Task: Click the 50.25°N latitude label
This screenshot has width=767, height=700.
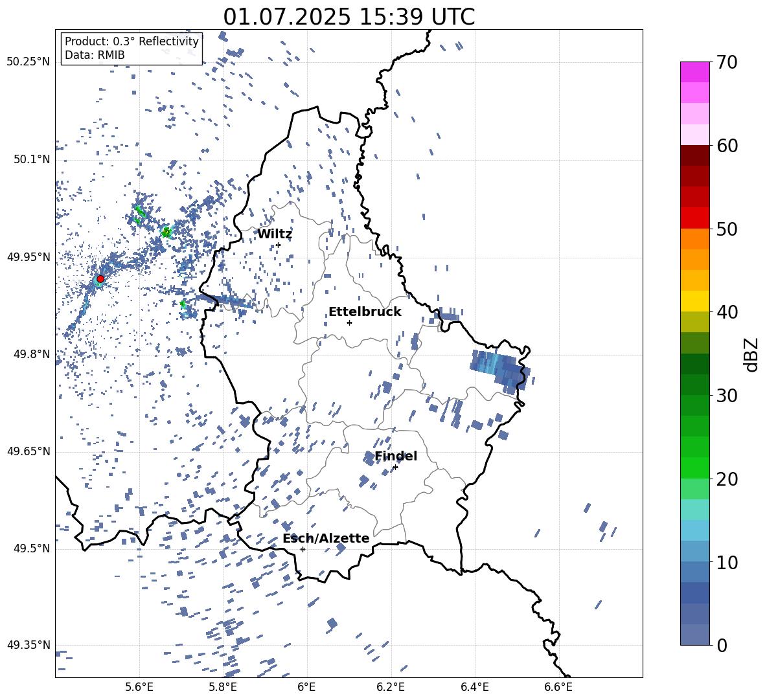Action: tap(29, 62)
